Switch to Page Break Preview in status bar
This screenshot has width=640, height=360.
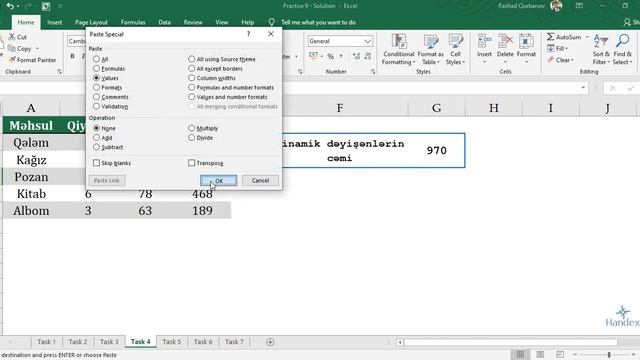click(x=560, y=355)
